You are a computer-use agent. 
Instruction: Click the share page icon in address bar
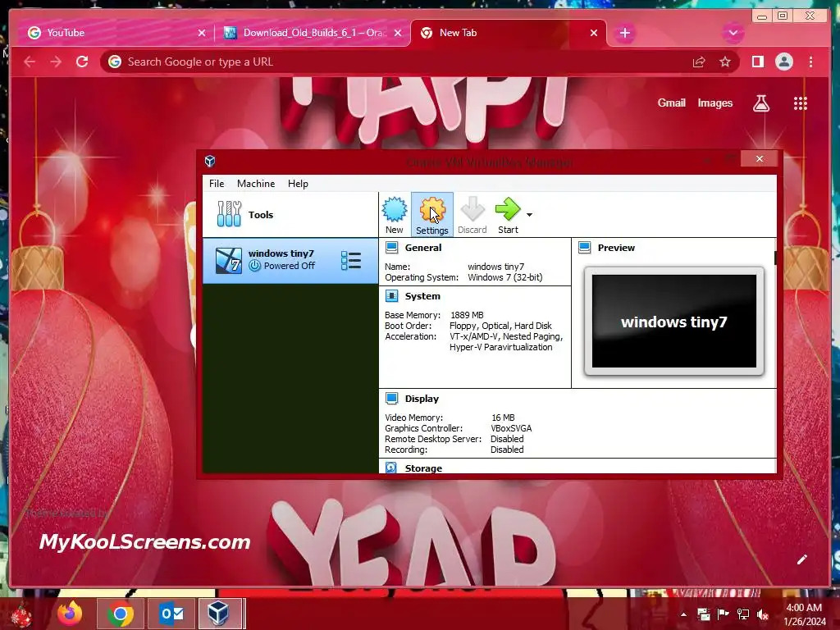tap(699, 62)
